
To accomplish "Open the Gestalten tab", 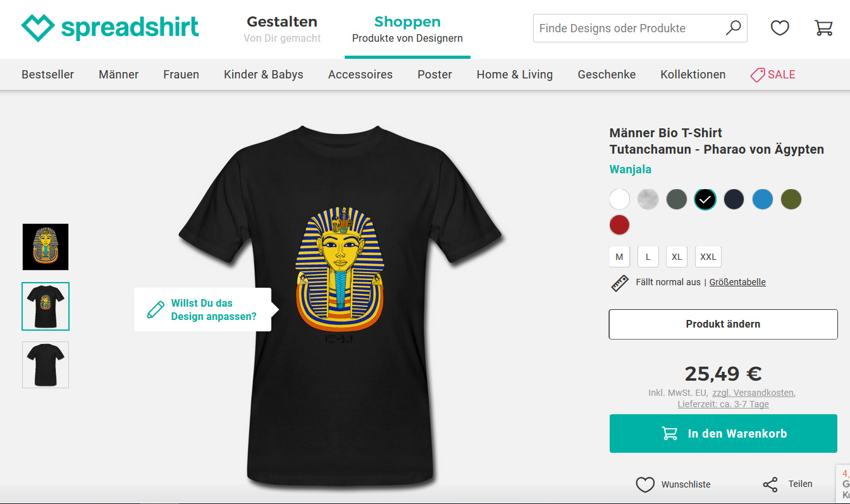I will 282,29.
